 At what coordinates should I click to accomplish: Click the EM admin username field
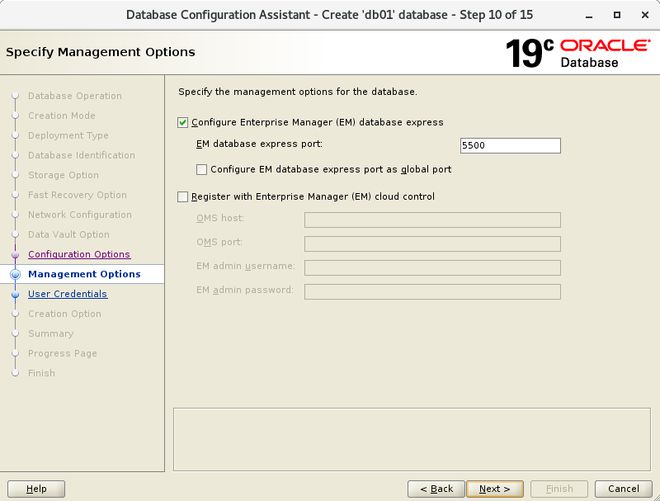click(x=432, y=268)
